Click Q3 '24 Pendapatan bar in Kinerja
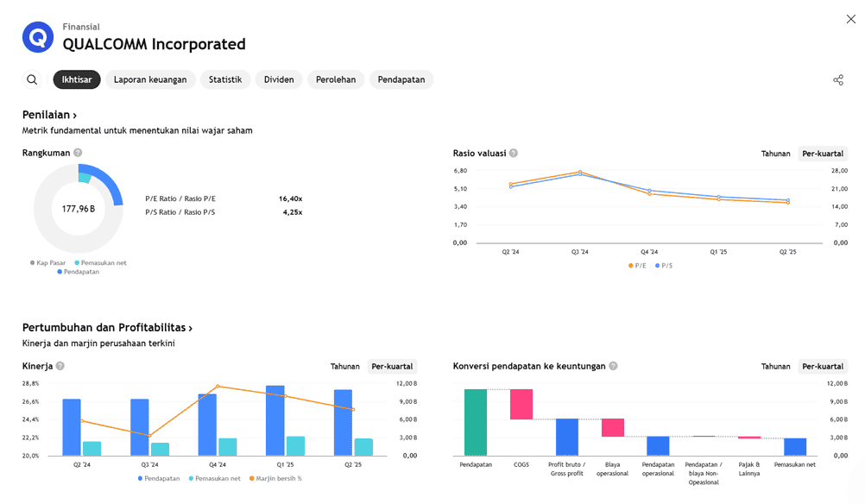 point(140,427)
